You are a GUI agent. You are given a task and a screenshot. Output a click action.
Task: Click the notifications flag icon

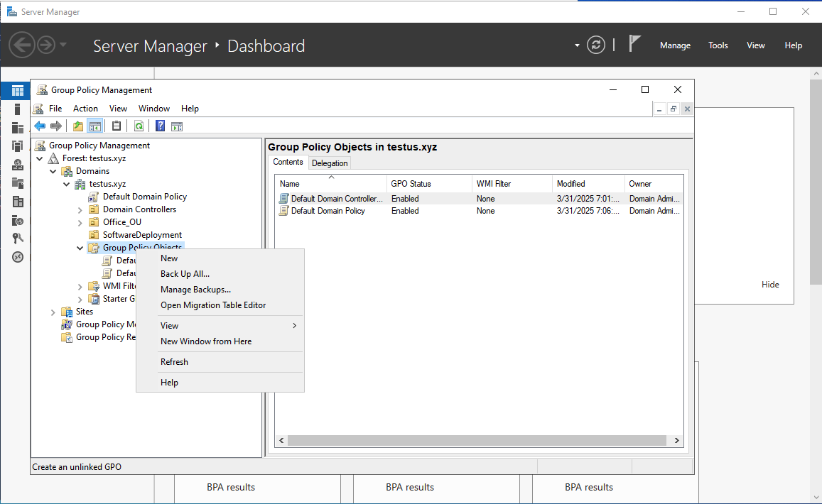(x=634, y=44)
